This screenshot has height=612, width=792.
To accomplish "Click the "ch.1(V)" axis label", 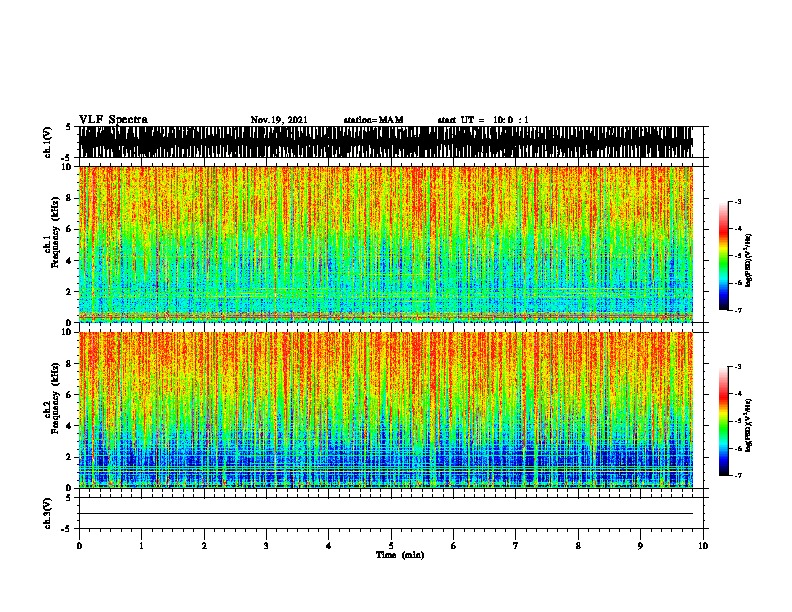I will point(48,142).
